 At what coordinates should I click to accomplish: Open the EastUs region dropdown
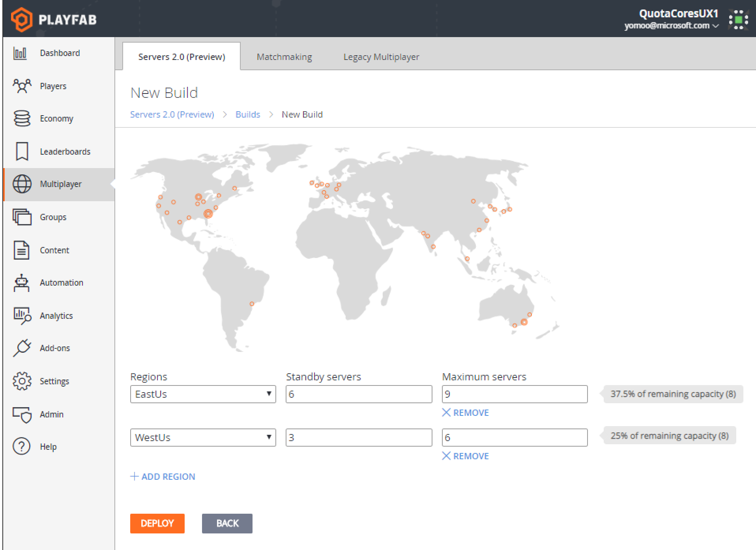tap(203, 394)
